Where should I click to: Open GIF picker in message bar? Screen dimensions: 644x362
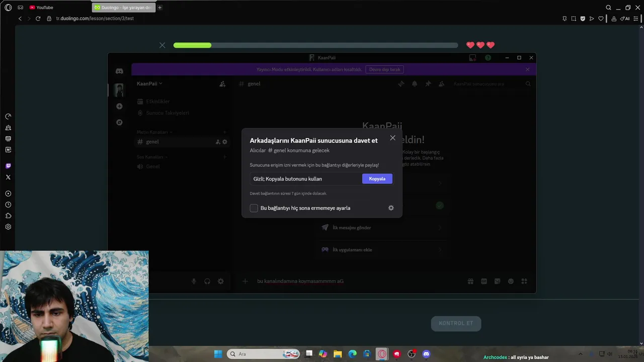pyautogui.click(x=484, y=282)
